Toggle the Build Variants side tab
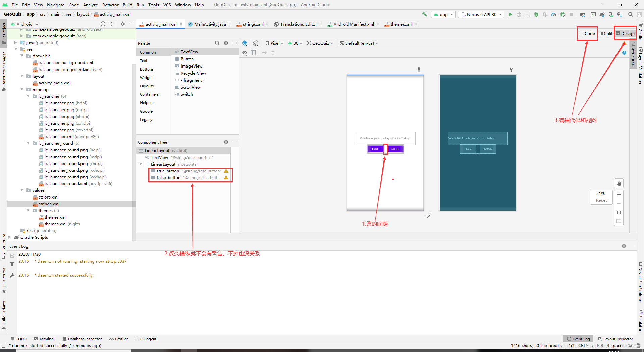Screen dimensions: 644x352 point(4,315)
